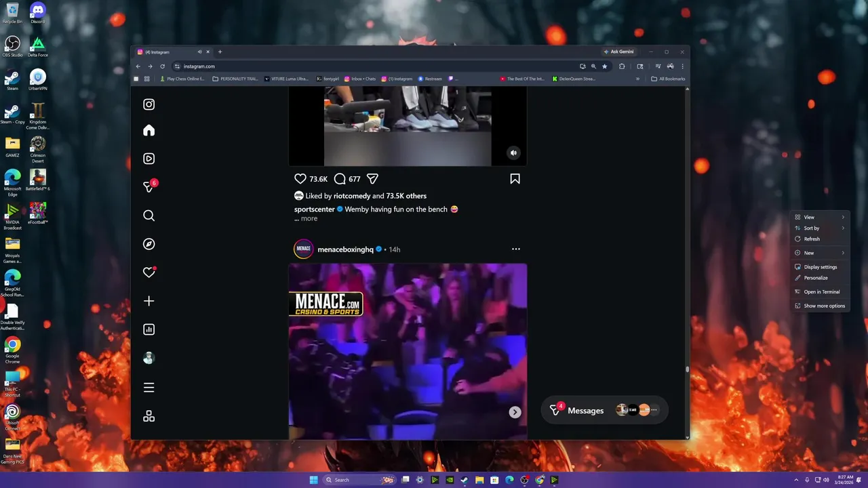Image resolution: width=868 pixels, height=488 pixels.
Task: Expand the View submenu in context menu
Action: tap(820, 217)
